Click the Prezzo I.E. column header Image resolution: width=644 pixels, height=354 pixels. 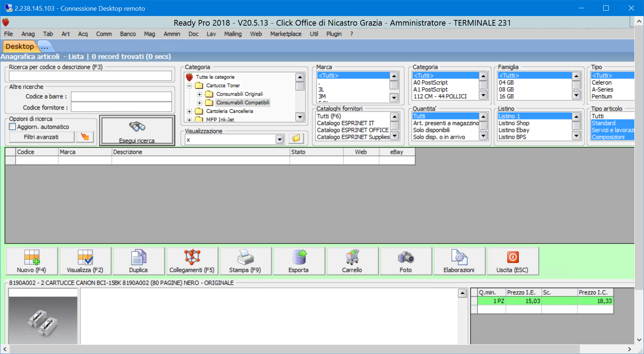pyautogui.click(x=524, y=292)
